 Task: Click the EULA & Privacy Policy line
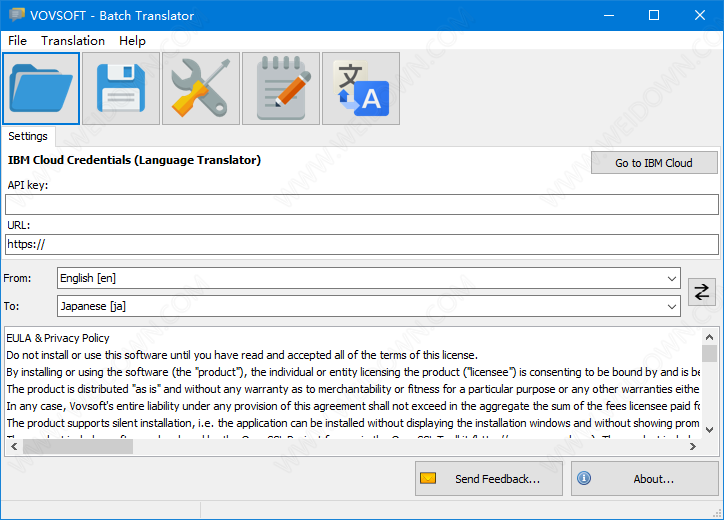[58, 338]
